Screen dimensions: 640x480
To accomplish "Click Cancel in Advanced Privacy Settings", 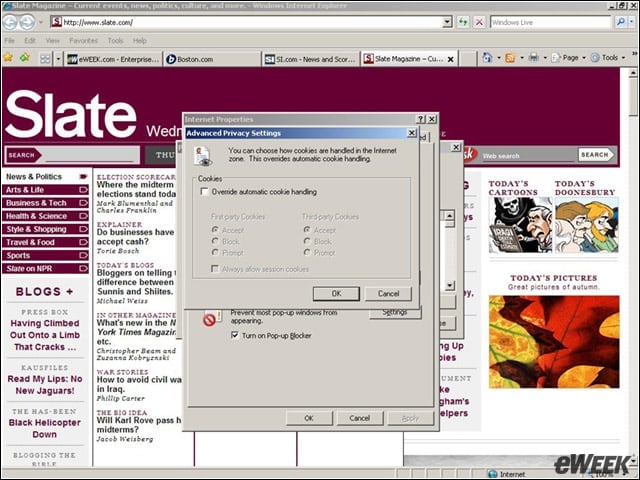I will click(388, 293).
